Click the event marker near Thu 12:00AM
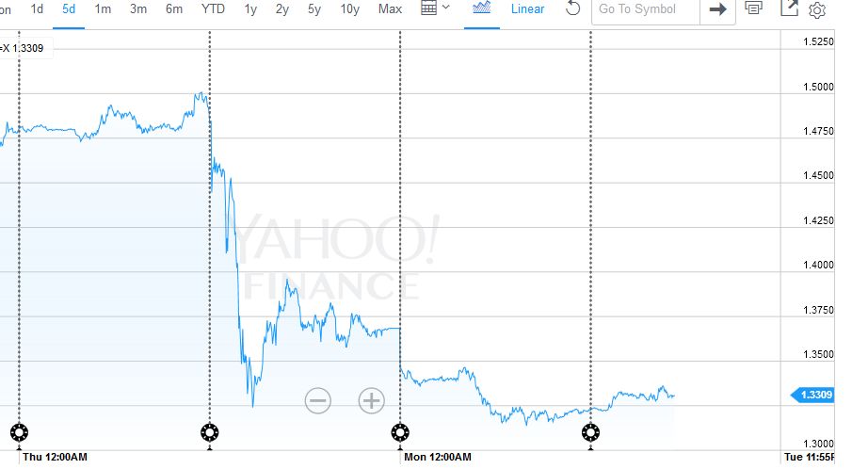 pyautogui.click(x=19, y=433)
